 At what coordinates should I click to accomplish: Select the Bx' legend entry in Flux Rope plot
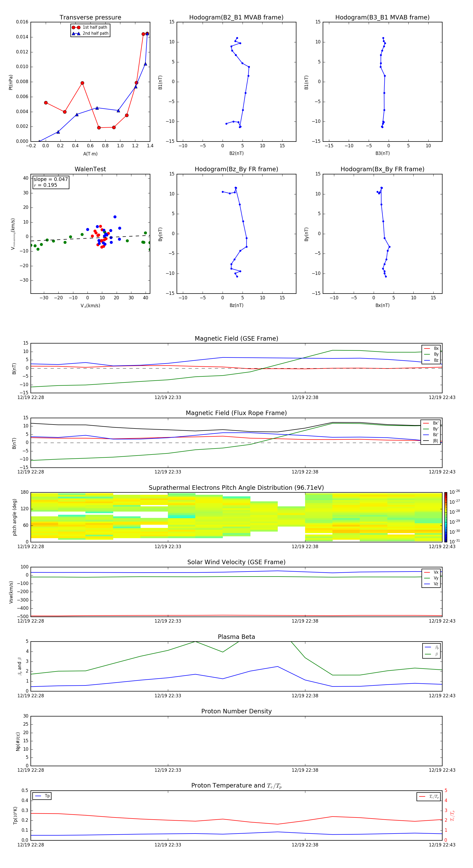point(431,423)
